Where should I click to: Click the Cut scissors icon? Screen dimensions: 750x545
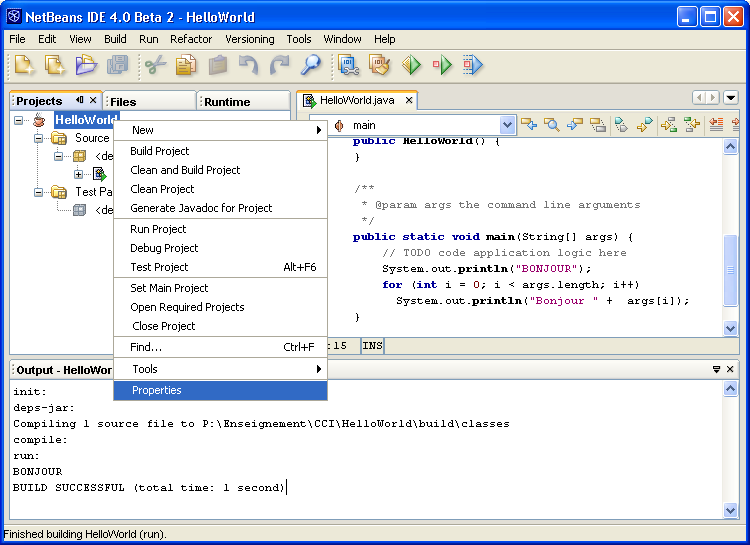point(155,65)
